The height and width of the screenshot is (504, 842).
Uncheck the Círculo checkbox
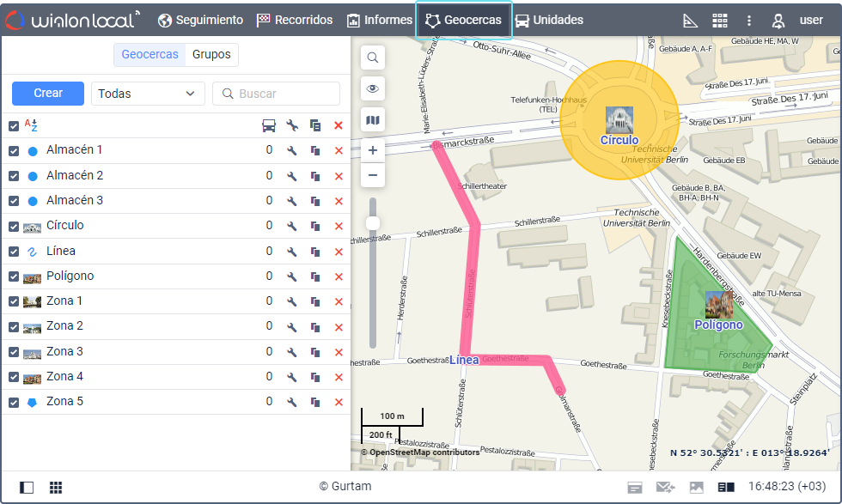point(14,227)
